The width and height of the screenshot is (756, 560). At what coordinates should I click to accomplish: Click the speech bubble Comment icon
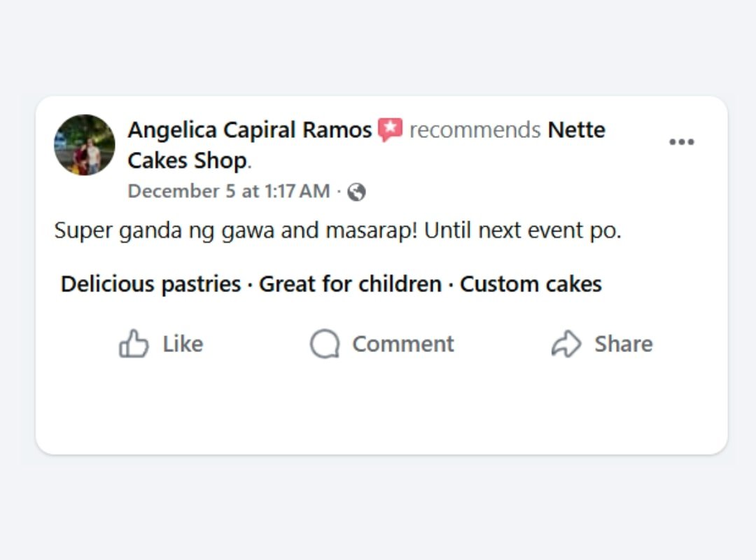[x=325, y=344]
